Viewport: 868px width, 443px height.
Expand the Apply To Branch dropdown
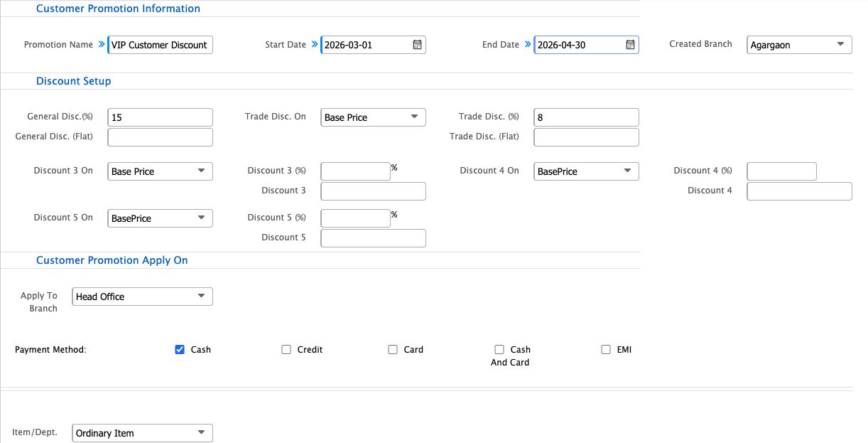pyautogui.click(x=142, y=297)
